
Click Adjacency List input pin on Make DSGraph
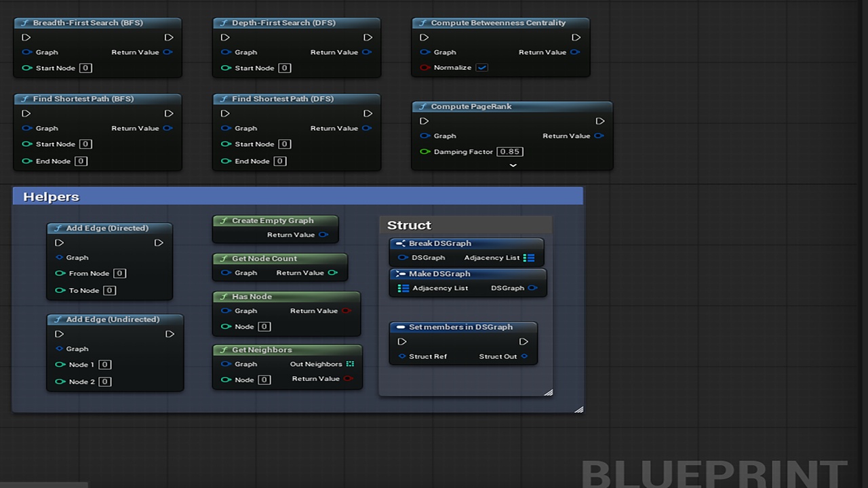point(403,288)
